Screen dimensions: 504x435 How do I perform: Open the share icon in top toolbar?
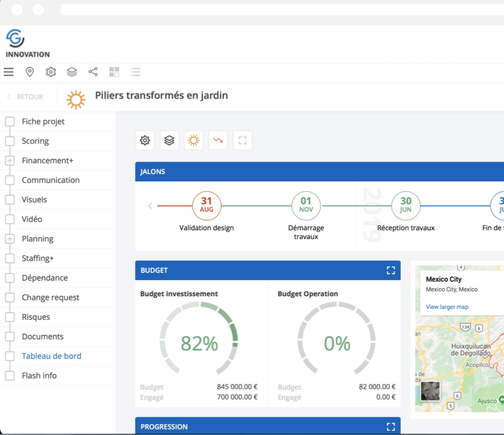tap(93, 72)
